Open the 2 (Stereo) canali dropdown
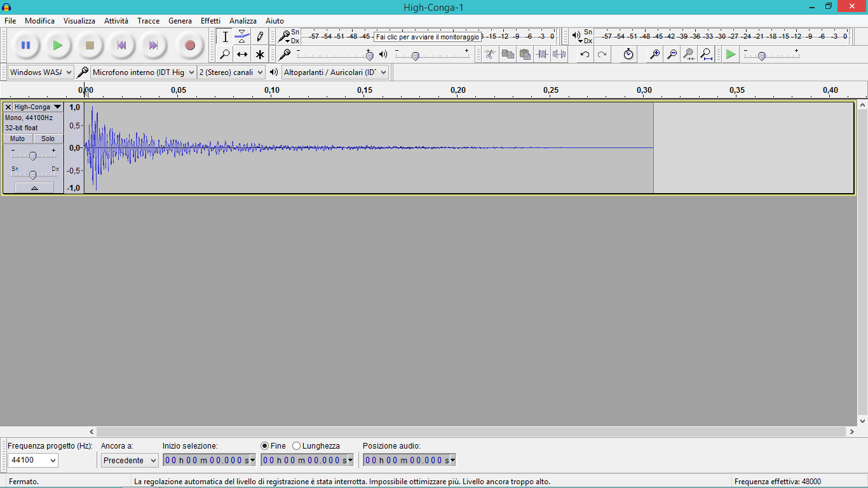Screen dimensions: 868x488 point(231,72)
